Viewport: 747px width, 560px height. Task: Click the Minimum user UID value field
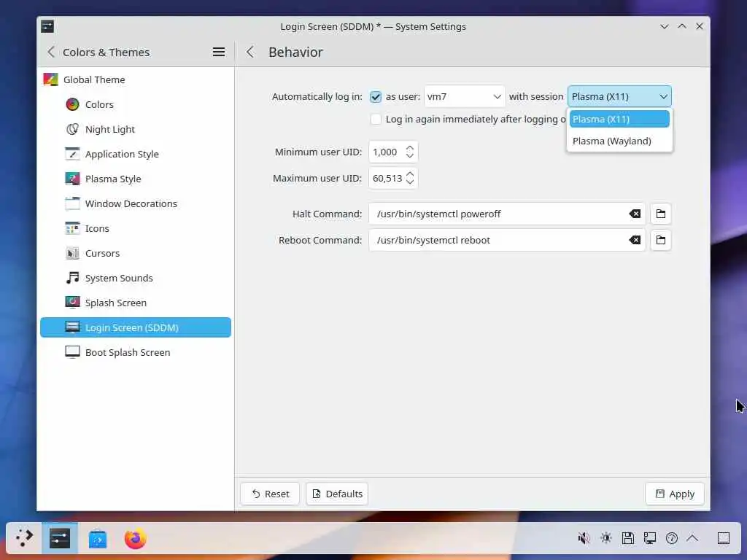386,152
